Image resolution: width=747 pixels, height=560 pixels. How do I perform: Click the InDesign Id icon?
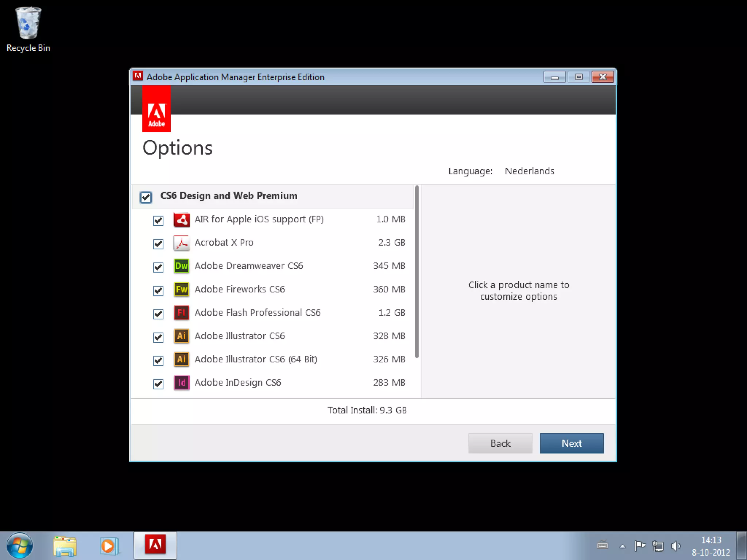pyautogui.click(x=181, y=383)
